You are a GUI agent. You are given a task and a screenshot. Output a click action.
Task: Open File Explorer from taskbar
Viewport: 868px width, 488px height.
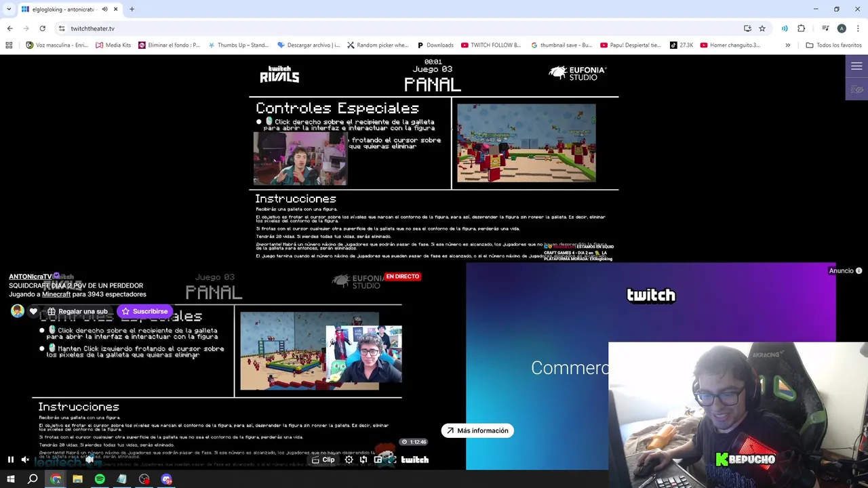coord(77,479)
